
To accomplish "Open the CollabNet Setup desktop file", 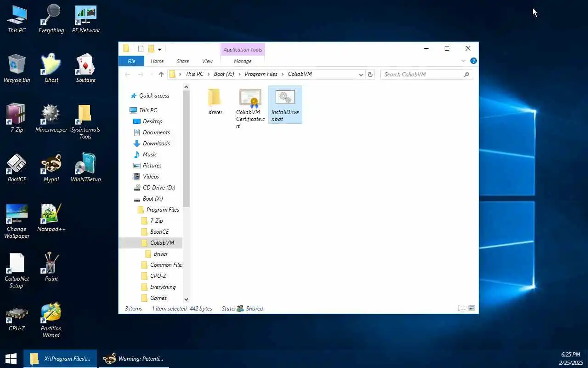I will (x=17, y=271).
